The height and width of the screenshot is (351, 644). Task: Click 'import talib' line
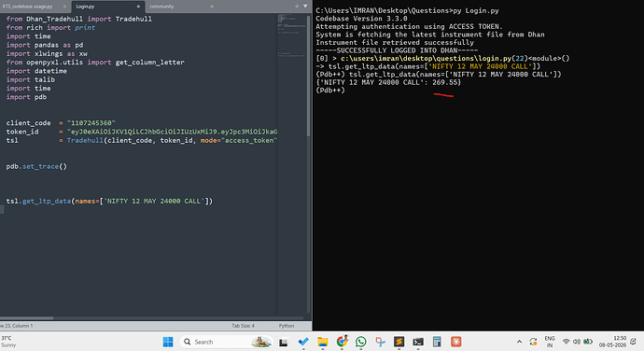point(31,79)
